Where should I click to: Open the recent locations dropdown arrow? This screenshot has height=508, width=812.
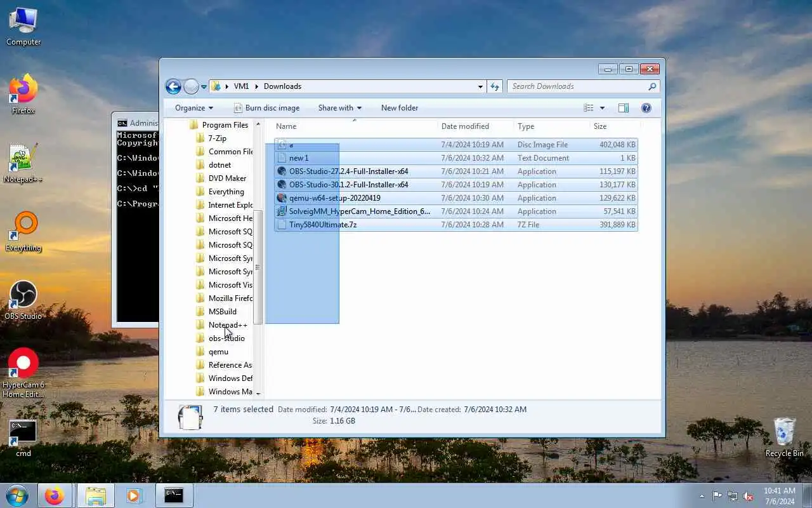204,86
